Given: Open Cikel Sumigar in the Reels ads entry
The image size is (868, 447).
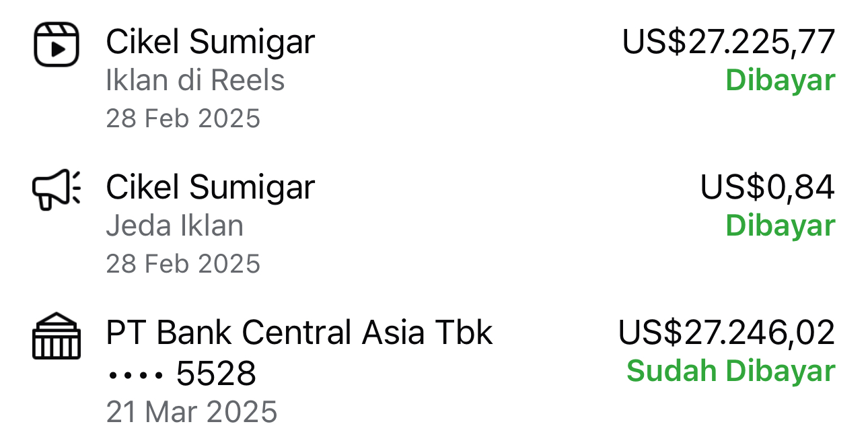Looking at the screenshot, I should pyautogui.click(x=210, y=42).
